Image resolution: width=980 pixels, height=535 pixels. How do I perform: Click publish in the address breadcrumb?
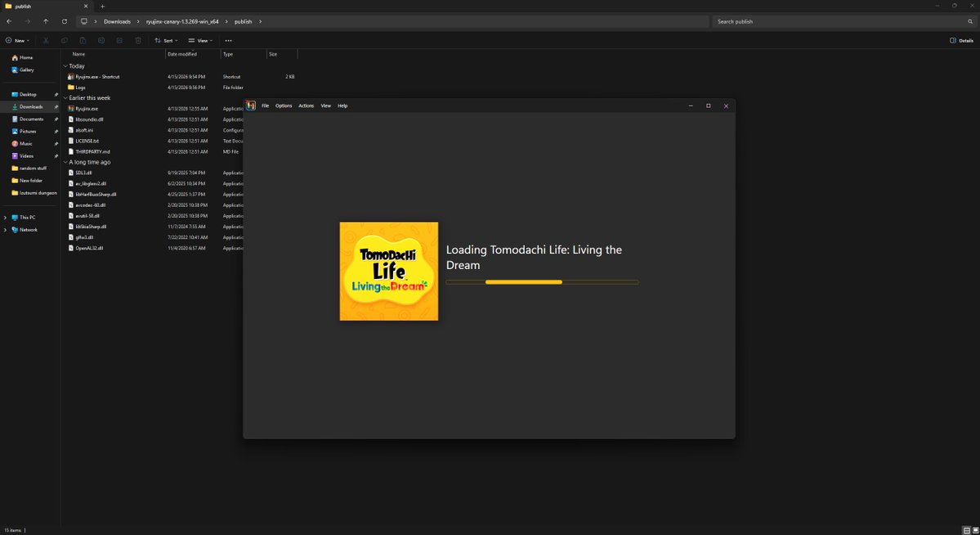point(243,21)
